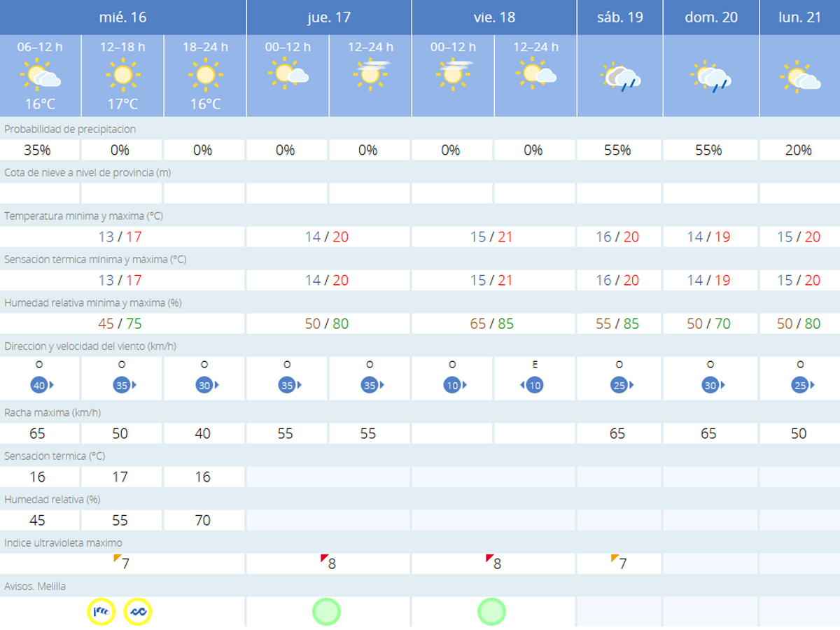Click the Wednesday 18–24 h sunny icon
Screen dimensions: 840x630
[x=205, y=74]
